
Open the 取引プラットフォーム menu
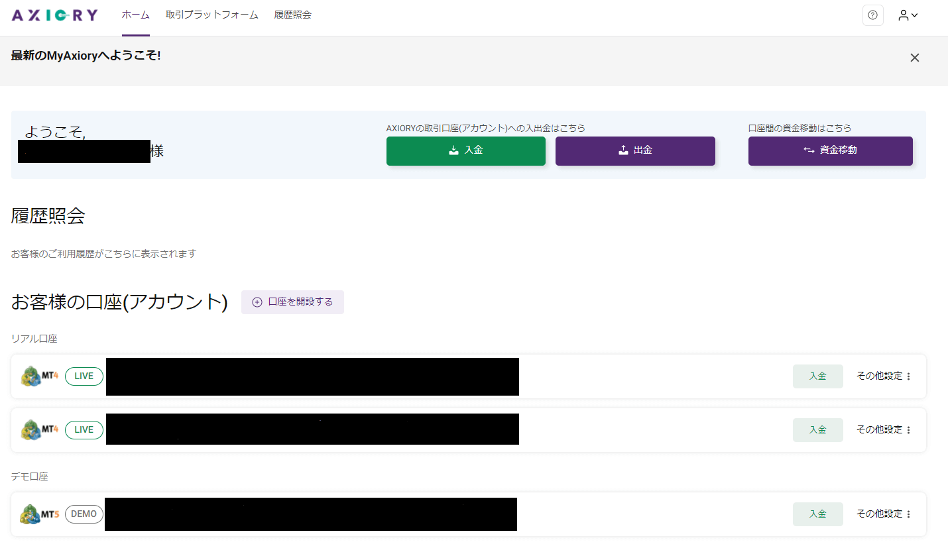coord(212,15)
